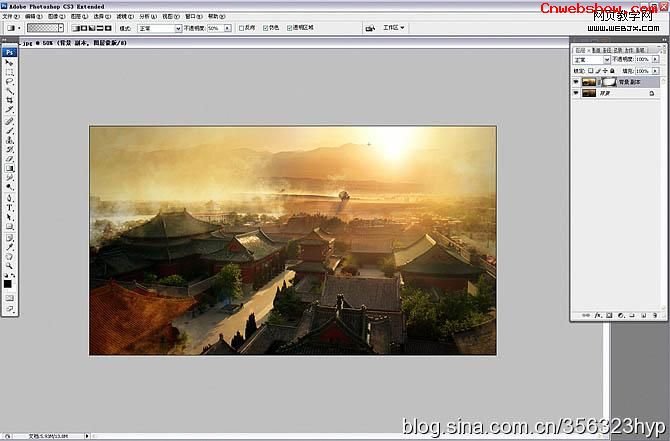
Task: Open the Workspace (工作区) dropdown
Action: pos(394,28)
